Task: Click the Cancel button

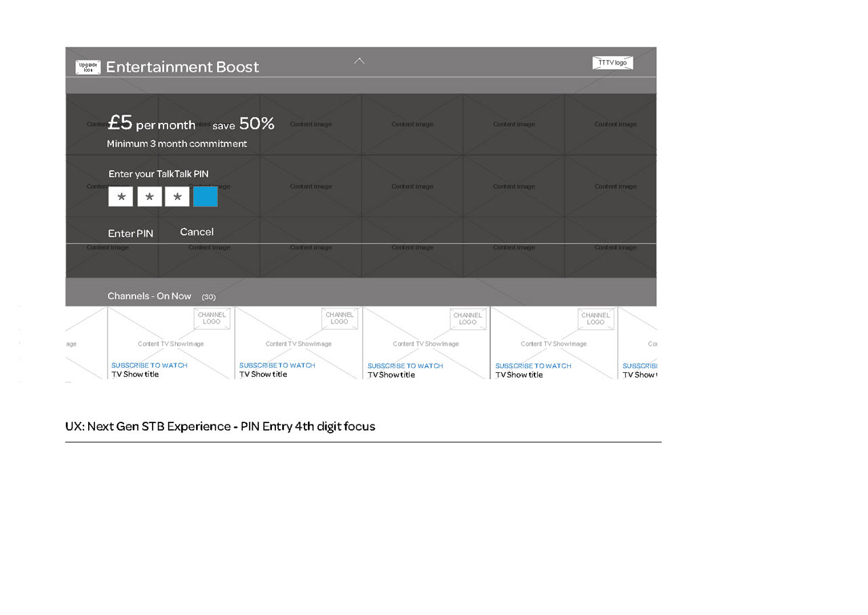Action: click(197, 232)
